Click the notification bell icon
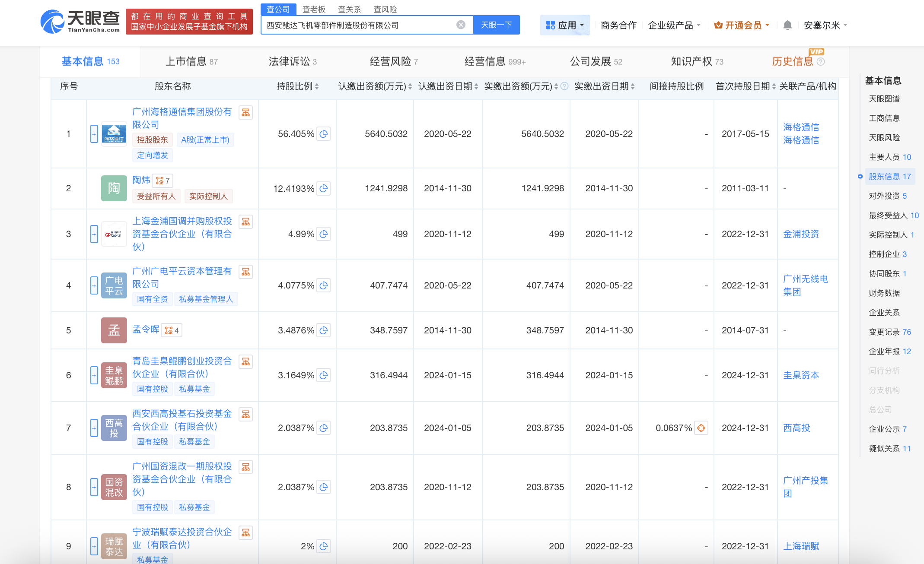 tap(787, 25)
